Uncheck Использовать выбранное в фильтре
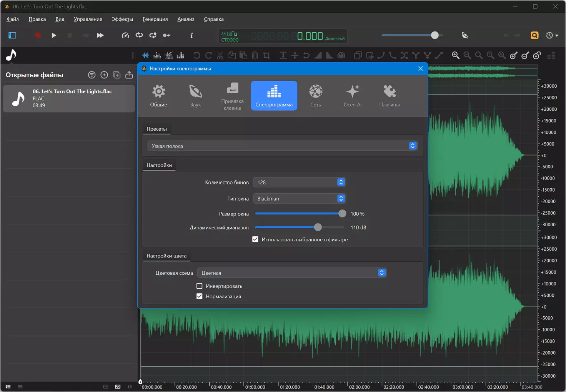This screenshot has height=392, width=566. [x=255, y=239]
